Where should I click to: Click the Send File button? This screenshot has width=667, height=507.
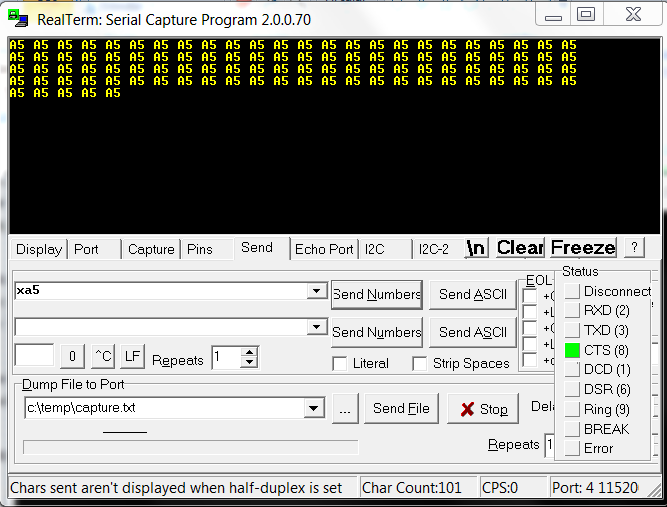click(401, 408)
